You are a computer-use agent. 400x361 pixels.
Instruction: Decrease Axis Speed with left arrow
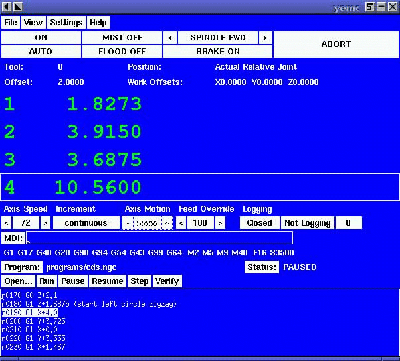pyautogui.click(x=7, y=223)
